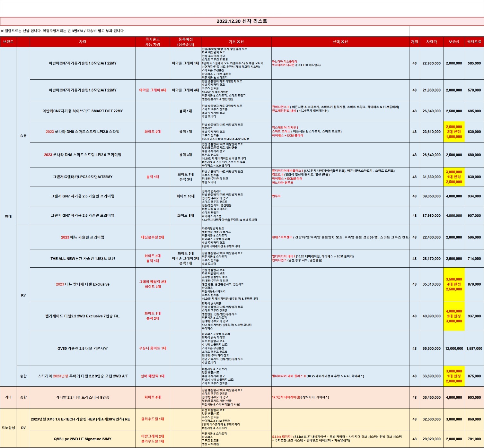Screen dimensions: 484x448
Task: Click the '즉시출고 가능 차량' header
Action: point(153,42)
